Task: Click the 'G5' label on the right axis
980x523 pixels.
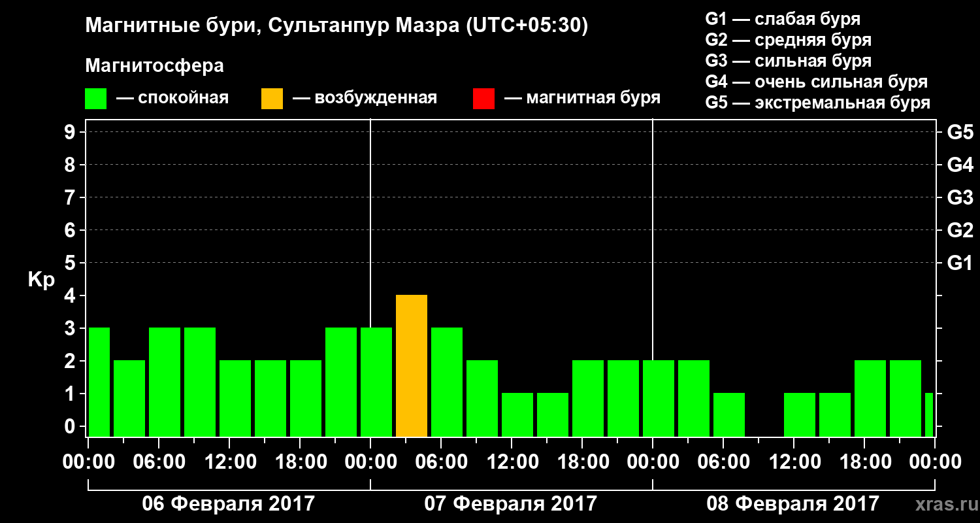Action: 960,132
